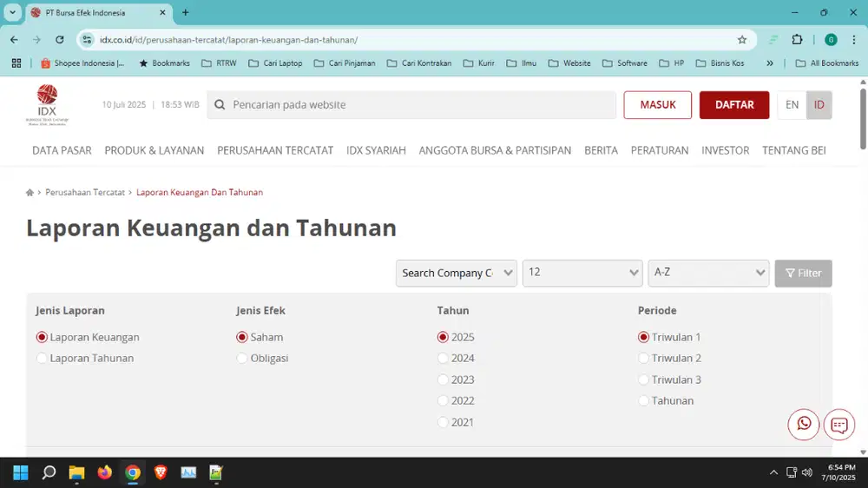Image resolution: width=868 pixels, height=488 pixels.
Task: Click the breadcrumb home icon
Action: click(x=30, y=192)
